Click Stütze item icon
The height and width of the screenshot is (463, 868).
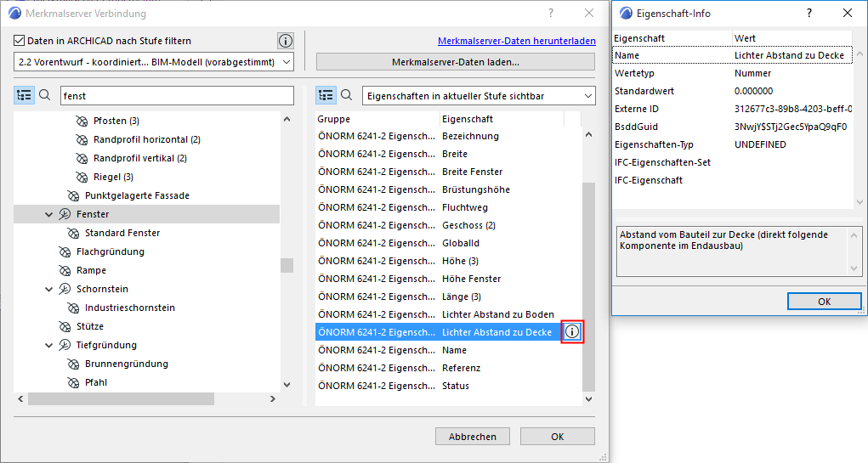point(65,326)
